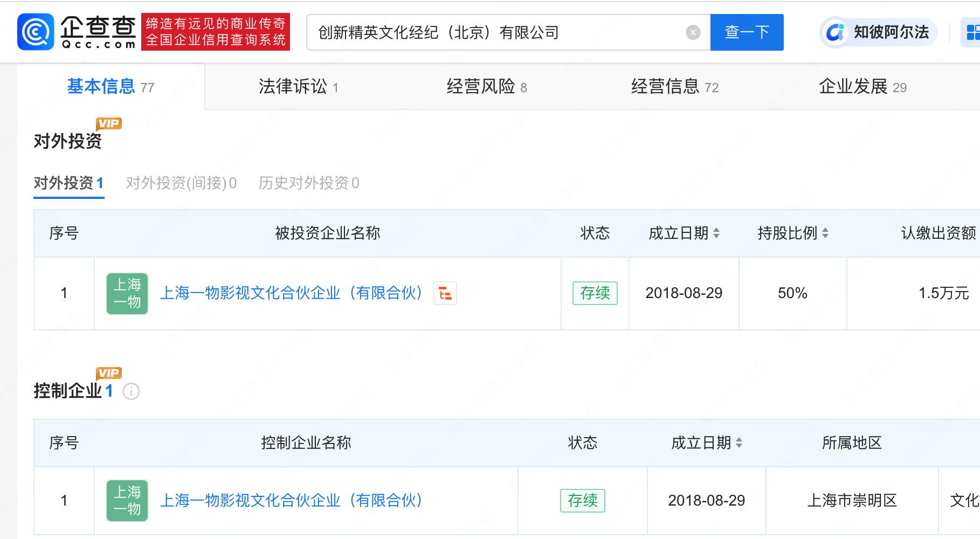Select the 经营信息 tab
Viewport: 980px width, 539px height.
click(x=675, y=86)
